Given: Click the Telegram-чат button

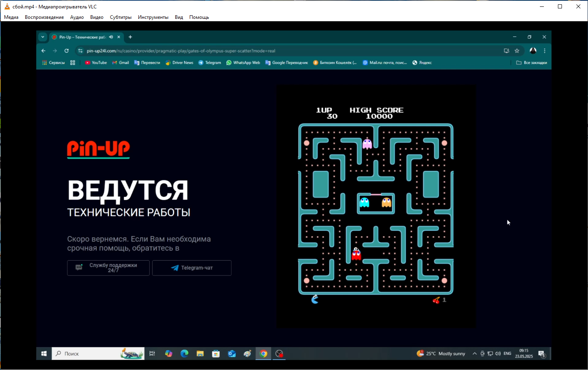Looking at the screenshot, I should [x=192, y=268].
